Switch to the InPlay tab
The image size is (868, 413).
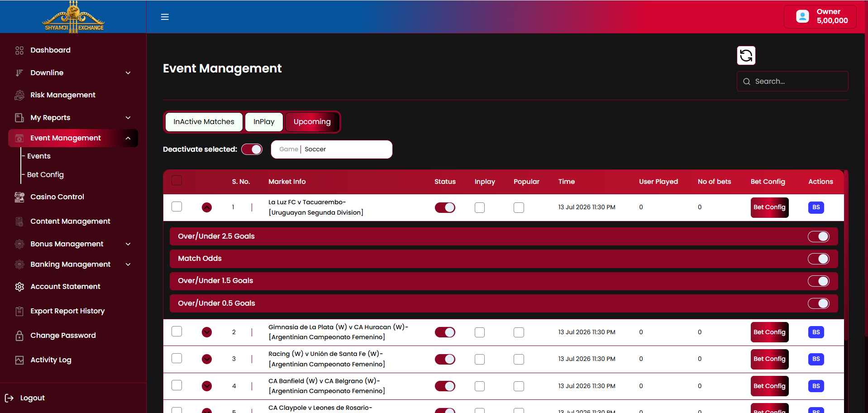tap(264, 122)
